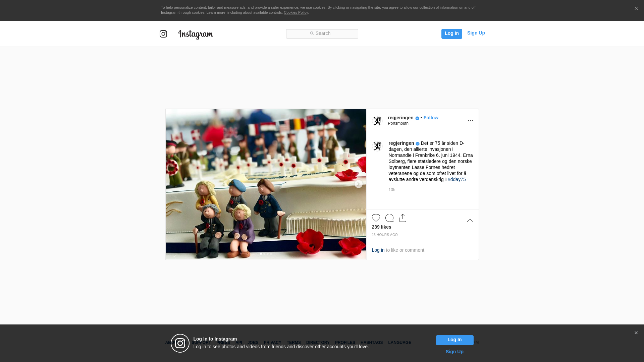Type in the Search field
This screenshot has height=362, width=644.
(x=322, y=34)
